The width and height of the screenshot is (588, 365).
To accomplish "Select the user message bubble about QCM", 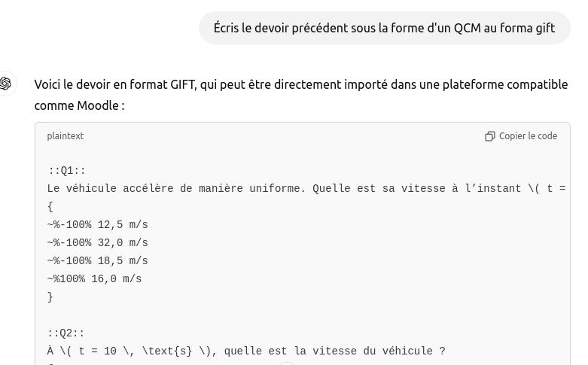I will pos(385,28).
